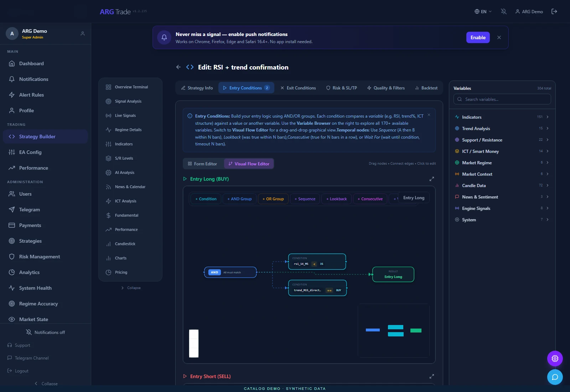
Task: Expand Entry Long (BUY) flow to fullscreen
Action: coord(432,179)
